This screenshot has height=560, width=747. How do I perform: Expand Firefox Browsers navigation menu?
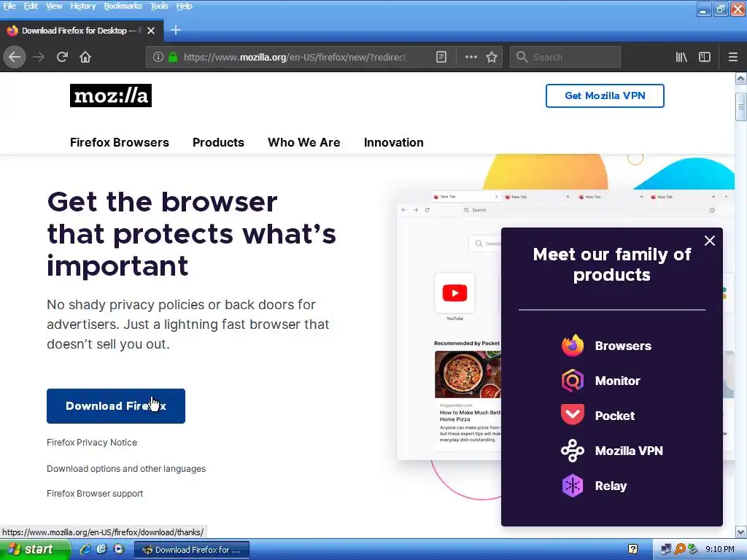(120, 142)
